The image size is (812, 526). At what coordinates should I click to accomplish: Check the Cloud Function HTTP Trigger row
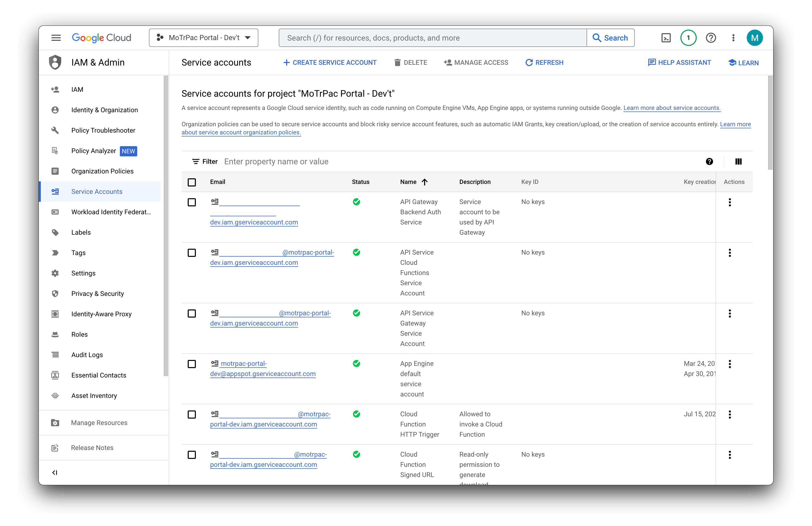(192, 415)
